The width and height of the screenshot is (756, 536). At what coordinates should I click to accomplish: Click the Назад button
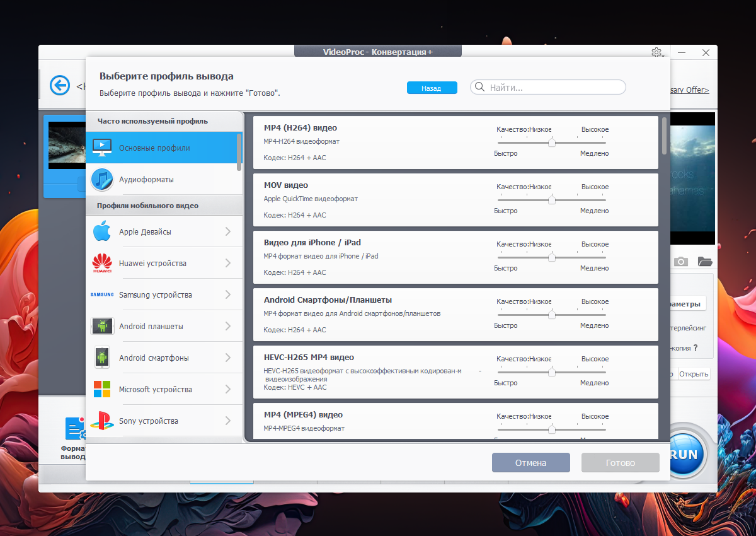click(x=432, y=88)
